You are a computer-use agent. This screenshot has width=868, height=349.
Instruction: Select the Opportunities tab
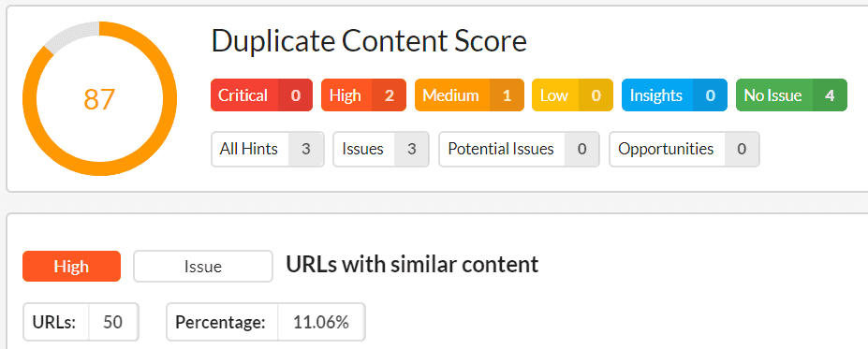[x=684, y=149]
